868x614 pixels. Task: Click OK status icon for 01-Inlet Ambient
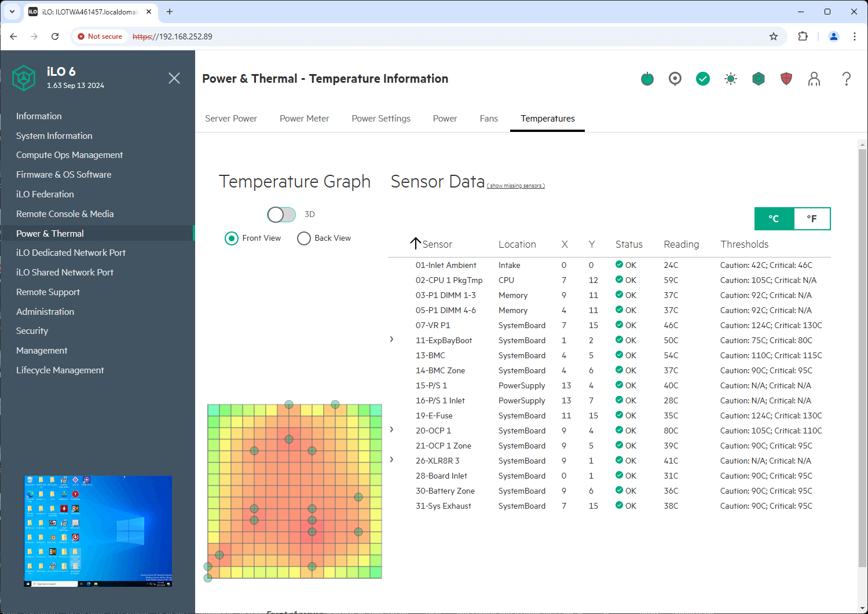[x=619, y=264]
